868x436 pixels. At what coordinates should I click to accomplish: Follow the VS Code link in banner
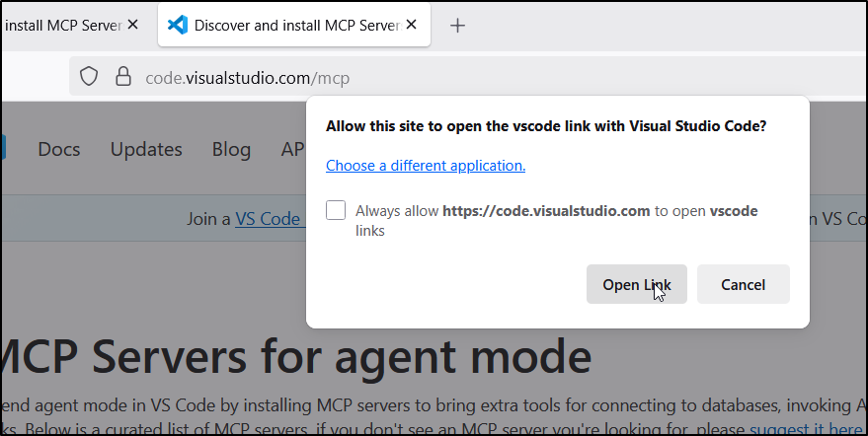pyautogui.click(x=268, y=219)
